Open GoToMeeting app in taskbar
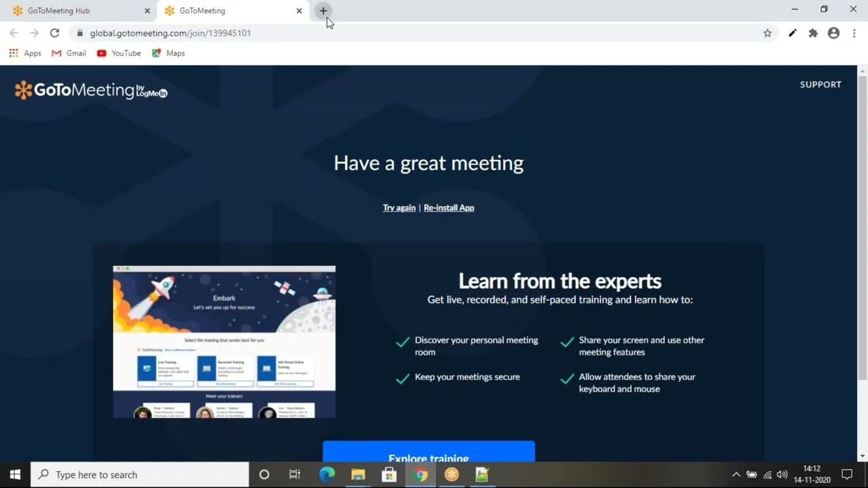Screen dimensions: 868x488 452,474
